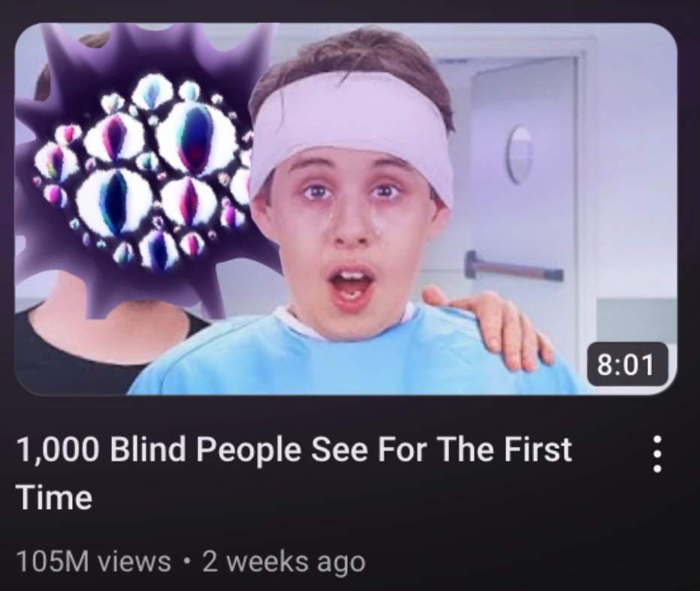Click the hand resting on the shoulder
The height and width of the screenshot is (591, 700).
(x=487, y=324)
